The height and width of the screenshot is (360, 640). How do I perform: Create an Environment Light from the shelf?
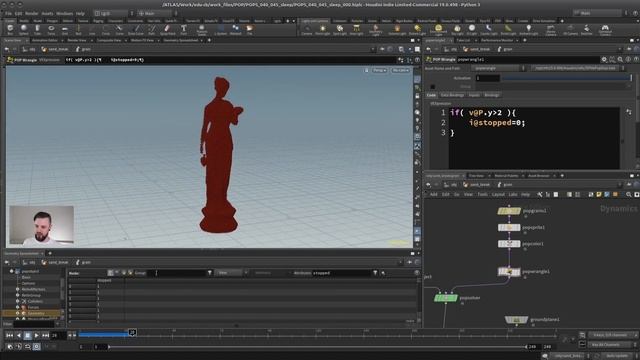pyautogui.click(x=438, y=29)
